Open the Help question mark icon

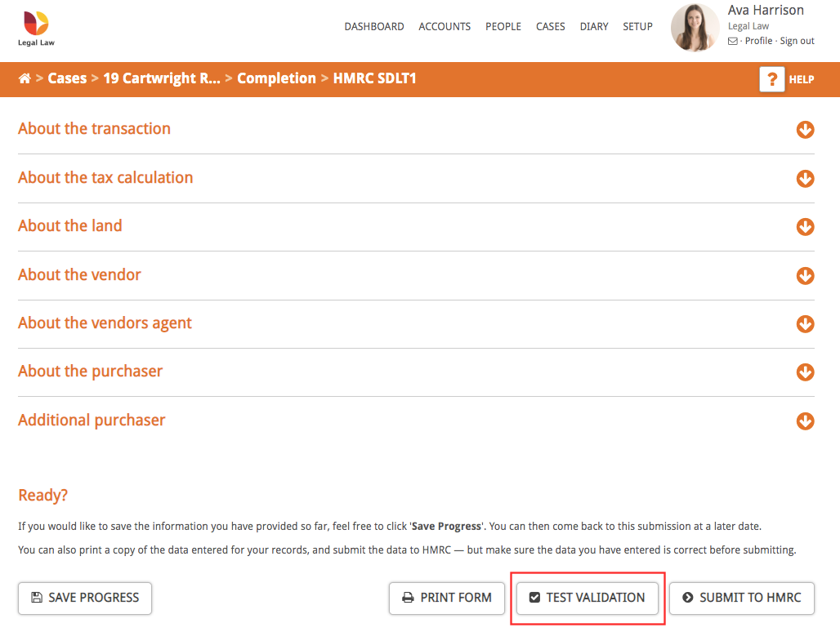pos(771,79)
